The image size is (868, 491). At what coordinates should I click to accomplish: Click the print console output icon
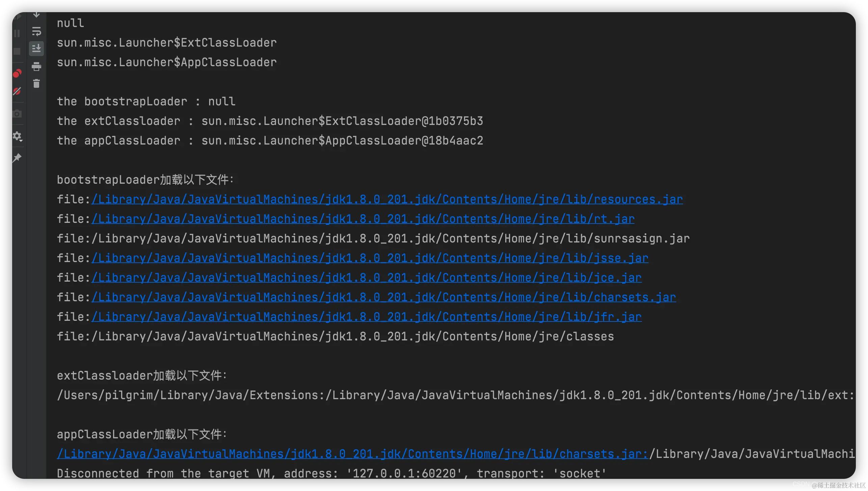click(x=36, y=67)
